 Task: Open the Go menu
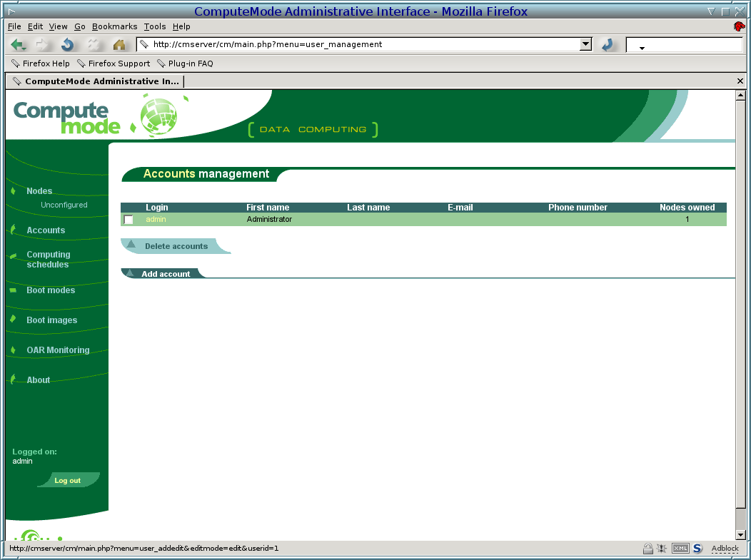click(x=79, y=26)
